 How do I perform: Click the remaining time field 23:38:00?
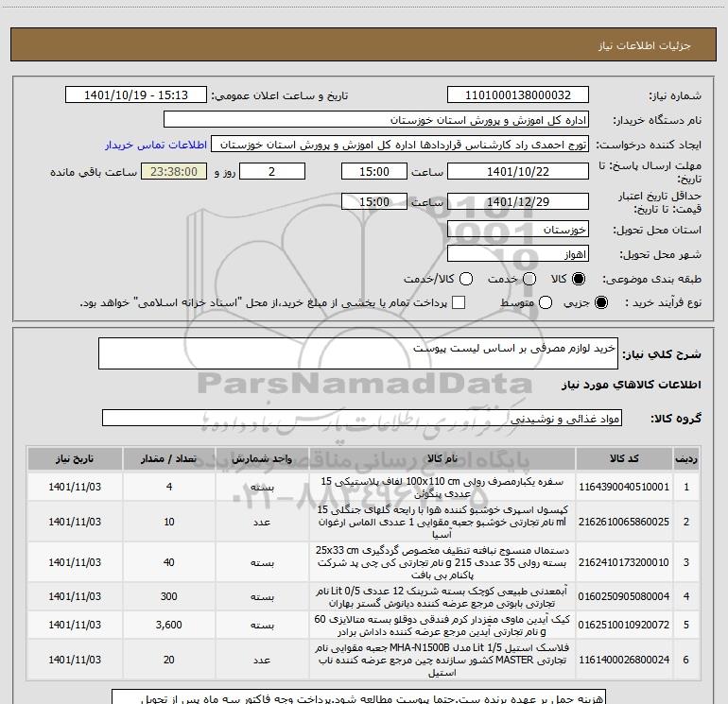(174, 172)
